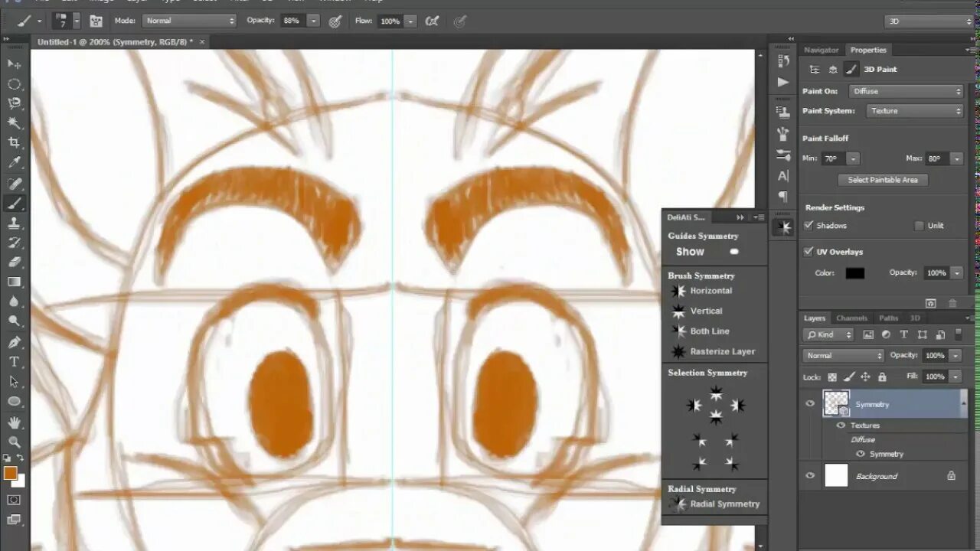The height and width of the screenshot is (551, 980).
Task: Click the Rasterize Layer option
Action: pyautogui.click(x=714, y=351)
